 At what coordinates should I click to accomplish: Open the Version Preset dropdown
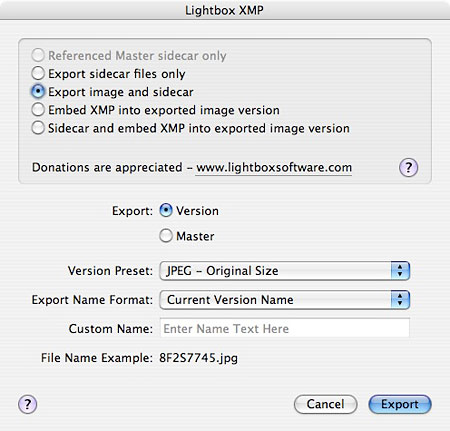(285, 271)
